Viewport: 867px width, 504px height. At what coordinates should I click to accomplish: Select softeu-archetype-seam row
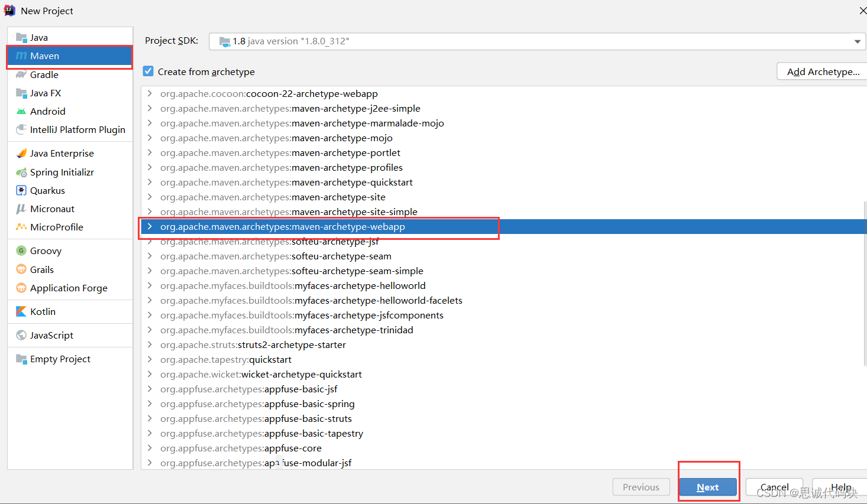point(504,256)
